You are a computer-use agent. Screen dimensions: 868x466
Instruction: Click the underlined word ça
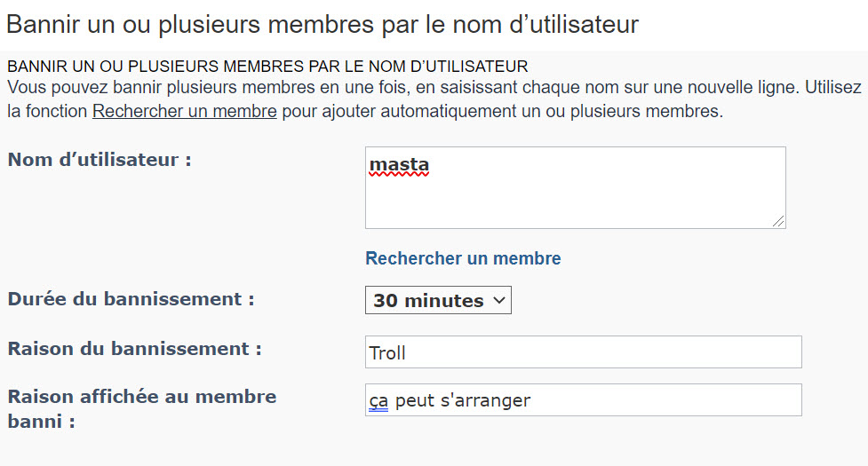(379, 400)
